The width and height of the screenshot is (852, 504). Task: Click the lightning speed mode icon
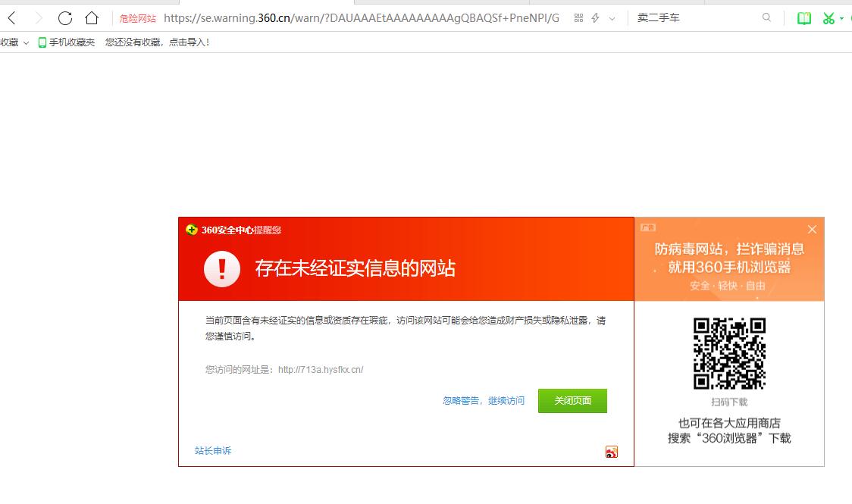pyautogui.click(x=596, y=18)
